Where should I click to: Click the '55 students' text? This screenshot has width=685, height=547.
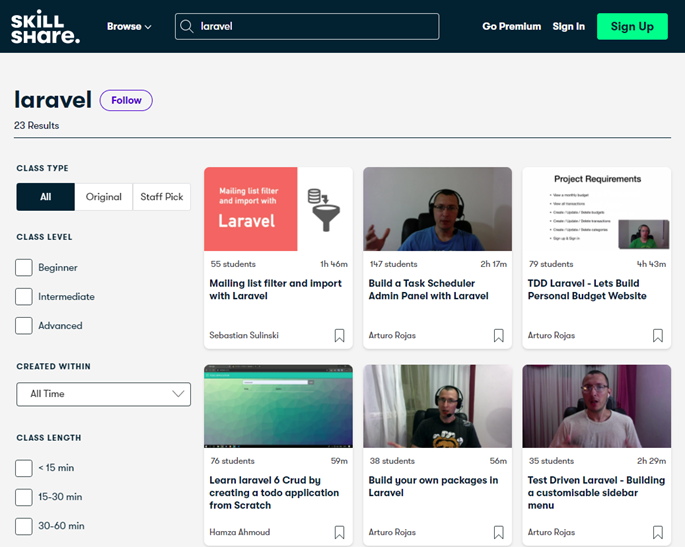point(233,264)
